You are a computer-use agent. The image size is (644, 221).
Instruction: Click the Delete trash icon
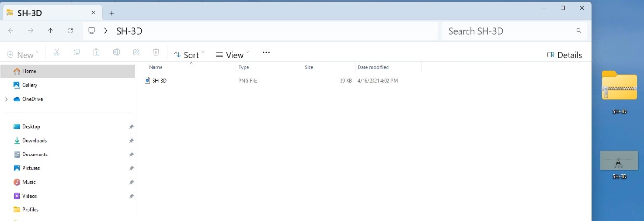coord(156,52)
